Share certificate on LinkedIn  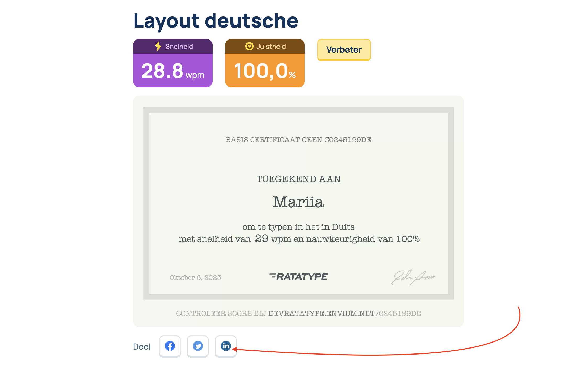point(226,346)
